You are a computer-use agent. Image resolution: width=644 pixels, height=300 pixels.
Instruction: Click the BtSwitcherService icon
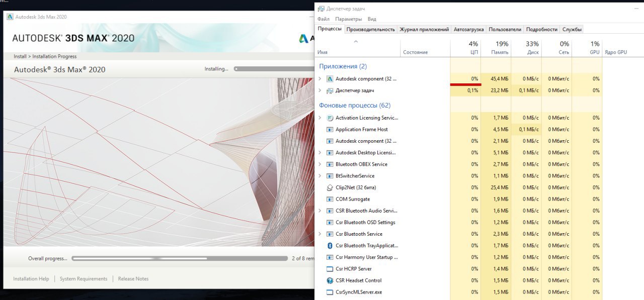pos(330,176)
